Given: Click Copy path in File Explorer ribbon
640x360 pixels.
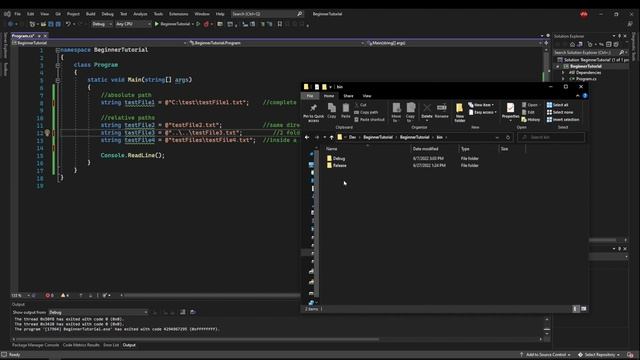Looking at the screenshot, I should pos(366,112).
